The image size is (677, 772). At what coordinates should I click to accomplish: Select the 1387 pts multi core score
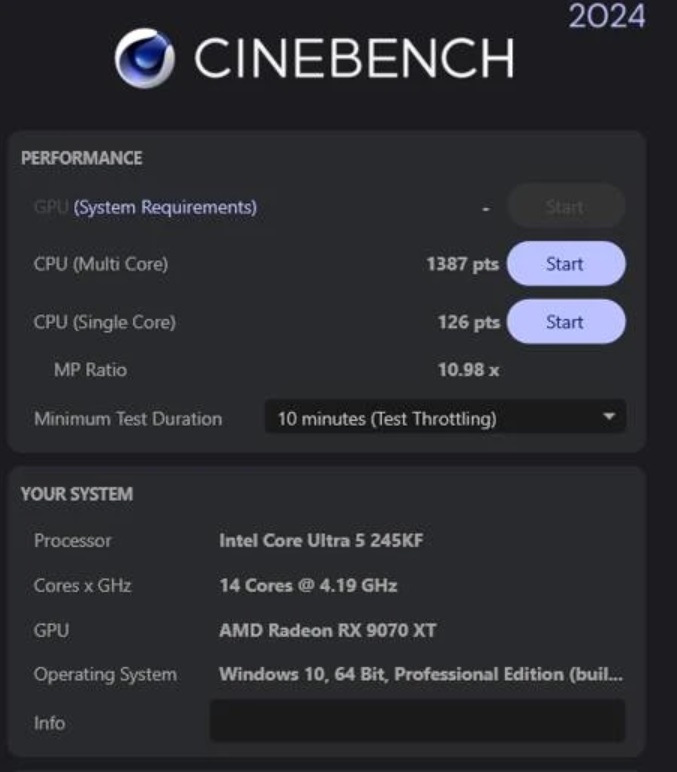pos(462,265)
